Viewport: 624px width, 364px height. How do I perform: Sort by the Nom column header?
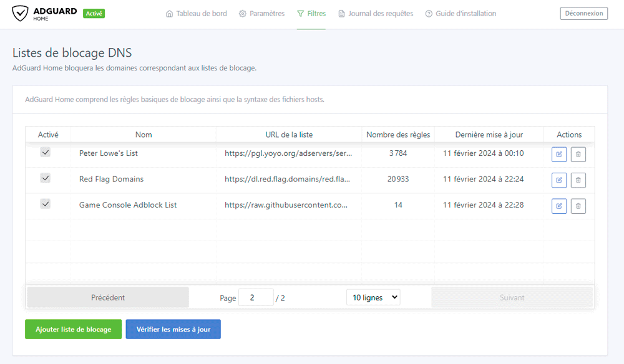[x=144, y=135]
